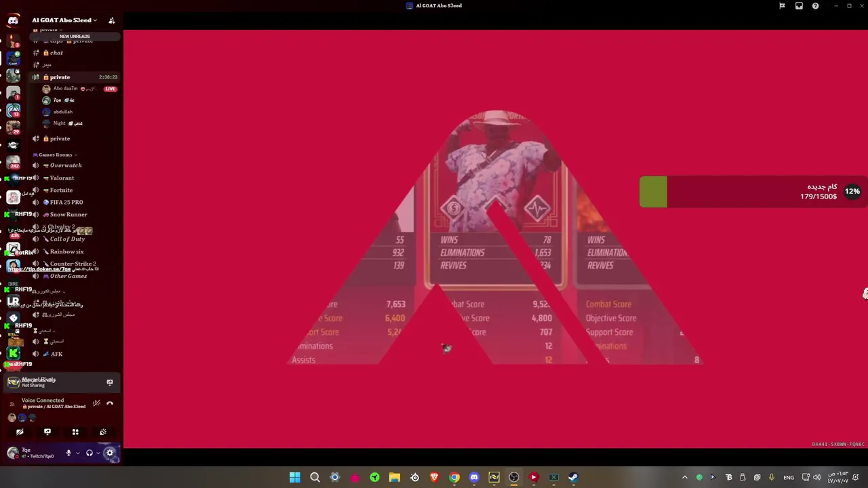
Task: Open the locked chat text channel
Action: point(75,53)
